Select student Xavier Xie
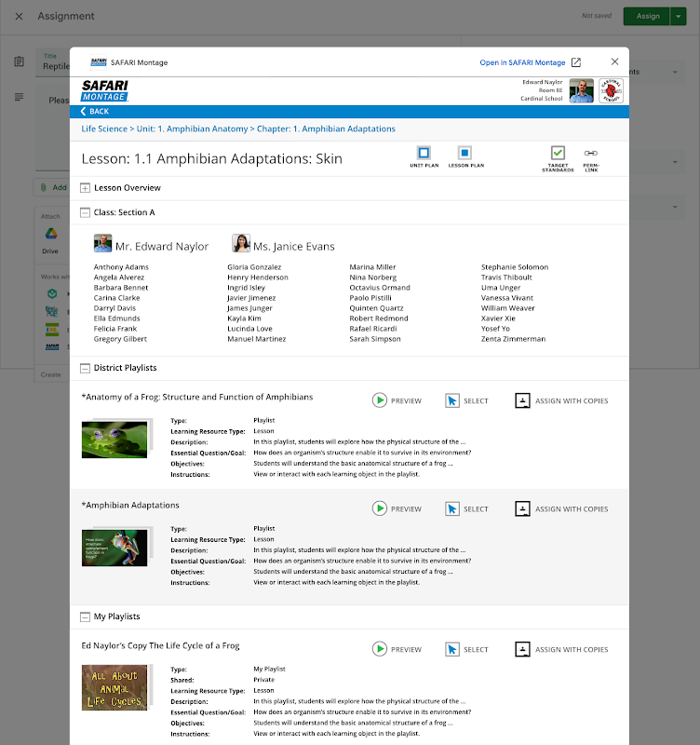 point(498,318)
